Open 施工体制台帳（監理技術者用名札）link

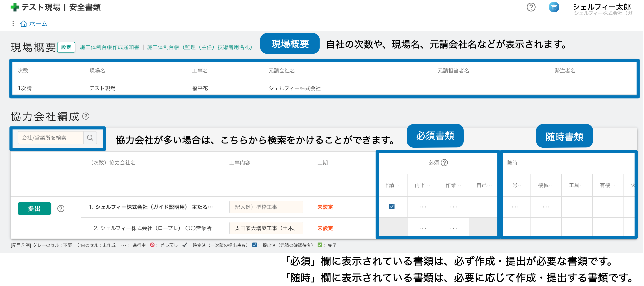click(x=199, y=47)
